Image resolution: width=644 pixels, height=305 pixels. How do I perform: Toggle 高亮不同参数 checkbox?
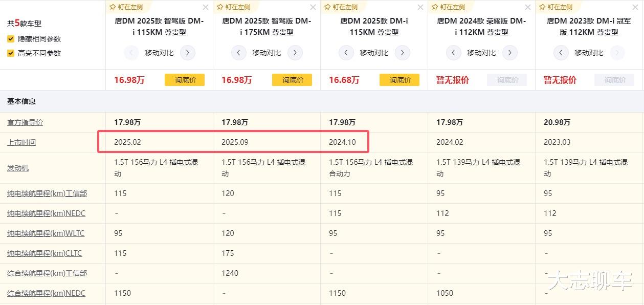click(x=11, y=53)
